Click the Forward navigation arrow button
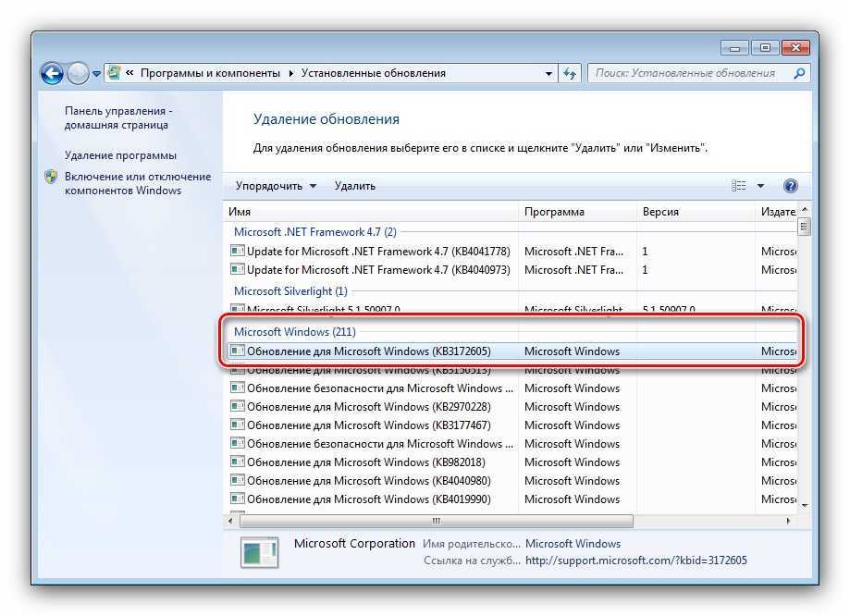Viewport: 850px width, 616px height. coord(78,73)
